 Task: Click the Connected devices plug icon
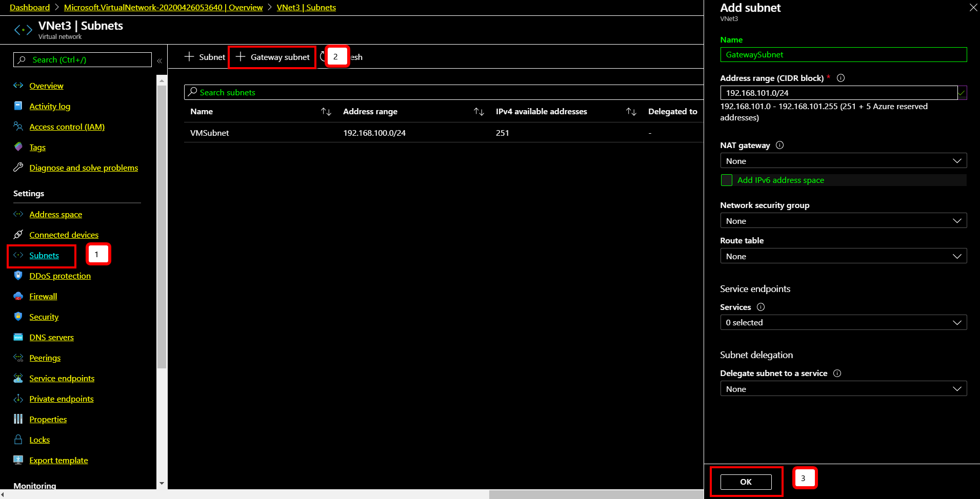pos(18,235)
